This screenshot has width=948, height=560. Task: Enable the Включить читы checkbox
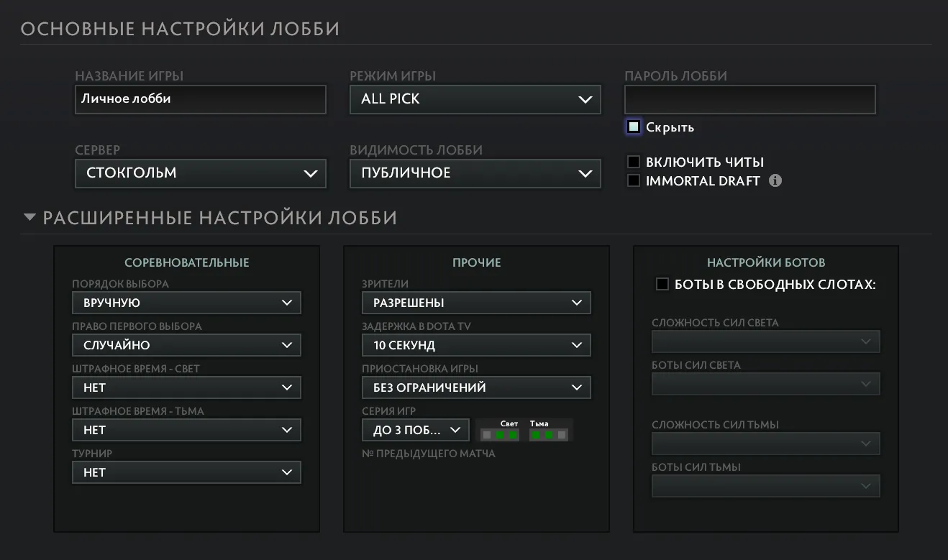[x=633, y=162]
